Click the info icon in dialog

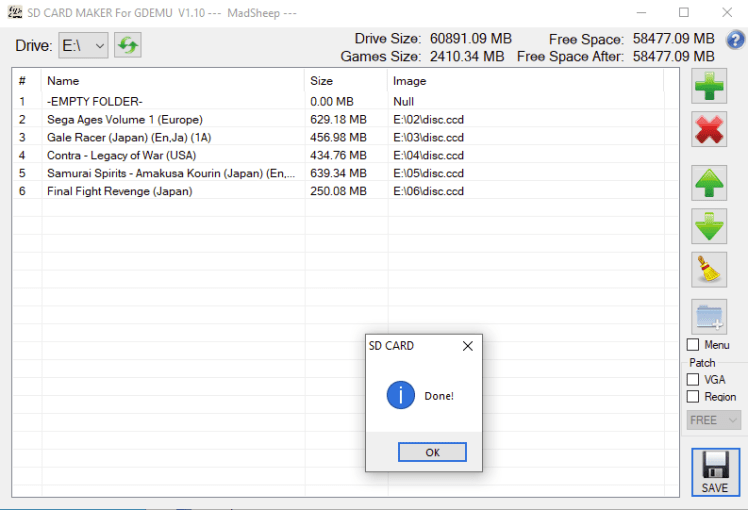point(401,395)
